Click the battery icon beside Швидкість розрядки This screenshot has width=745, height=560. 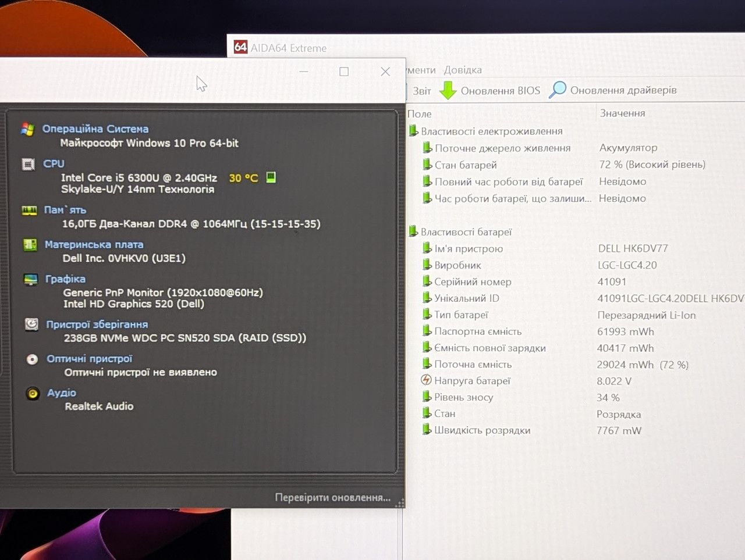[427, 430]
